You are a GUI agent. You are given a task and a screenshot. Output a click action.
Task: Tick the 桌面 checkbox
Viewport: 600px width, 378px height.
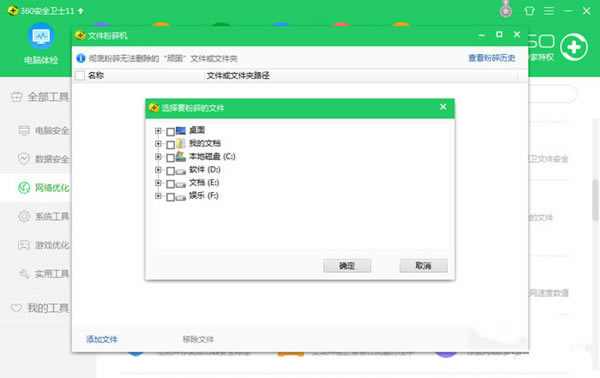[x=171, y=132]
